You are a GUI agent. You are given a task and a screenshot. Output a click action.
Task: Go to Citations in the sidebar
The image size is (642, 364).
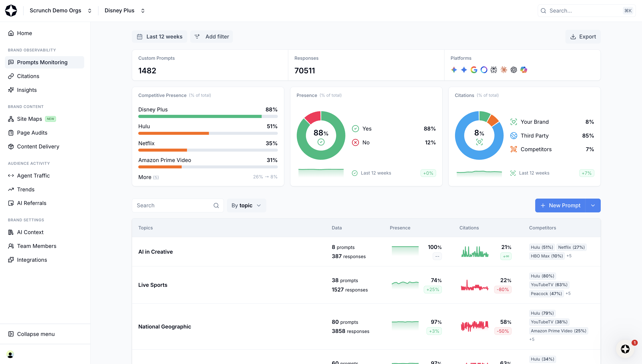(28, 76)
